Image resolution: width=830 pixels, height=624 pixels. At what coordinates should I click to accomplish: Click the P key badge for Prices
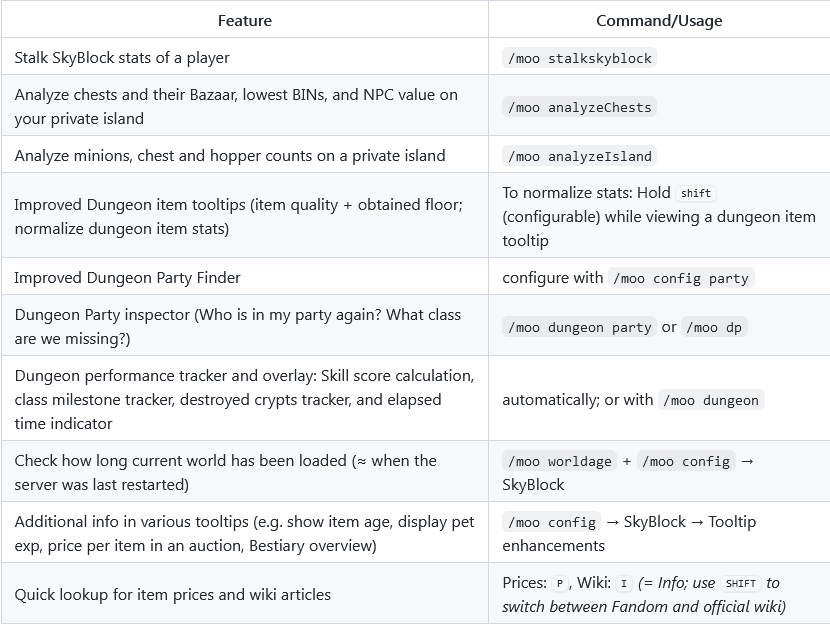click(560, 583)
